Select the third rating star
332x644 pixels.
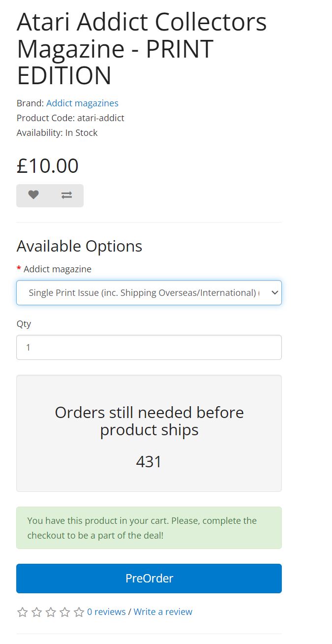(51, 612)
